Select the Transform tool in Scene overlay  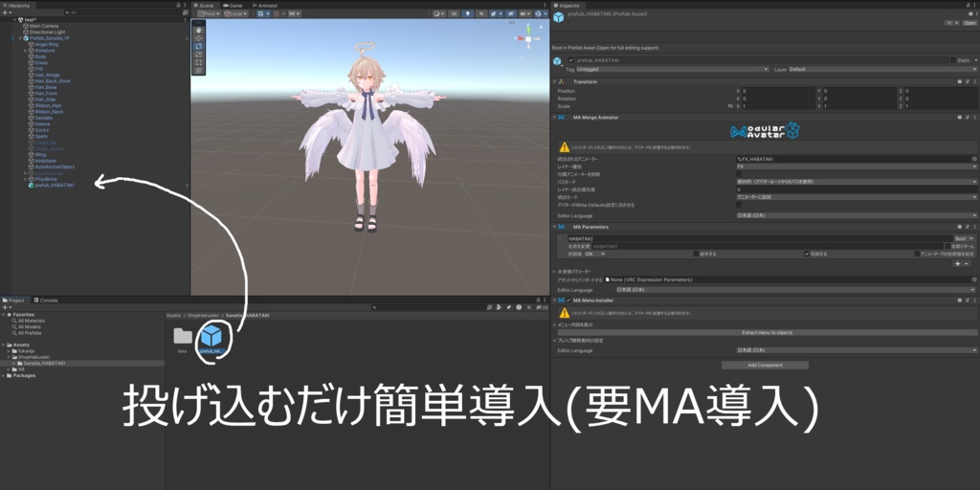[199, 70]
